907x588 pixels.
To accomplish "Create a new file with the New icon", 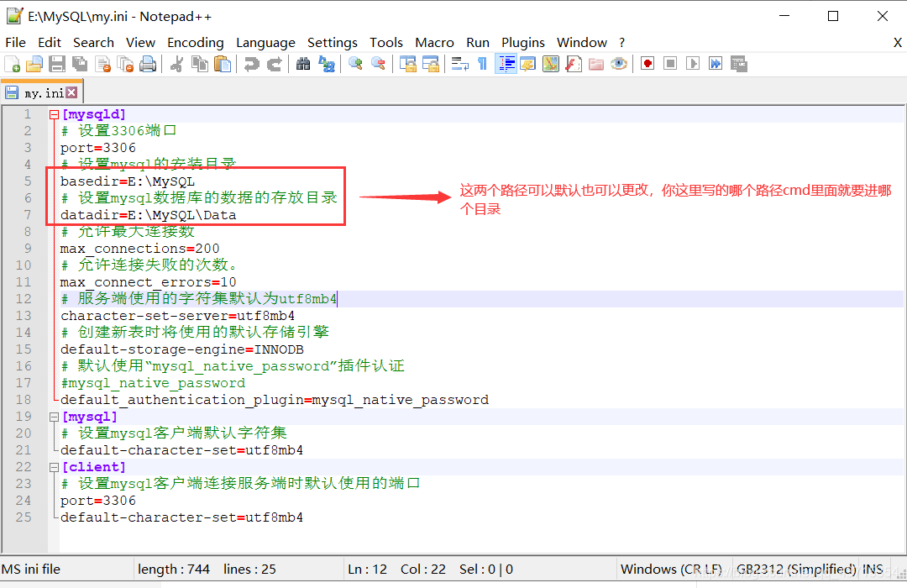I will (x=13, y=64).
